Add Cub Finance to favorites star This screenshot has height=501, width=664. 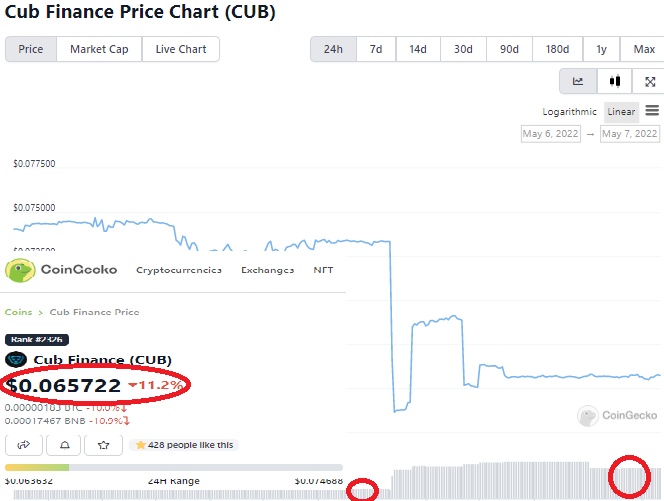[103, 444]
